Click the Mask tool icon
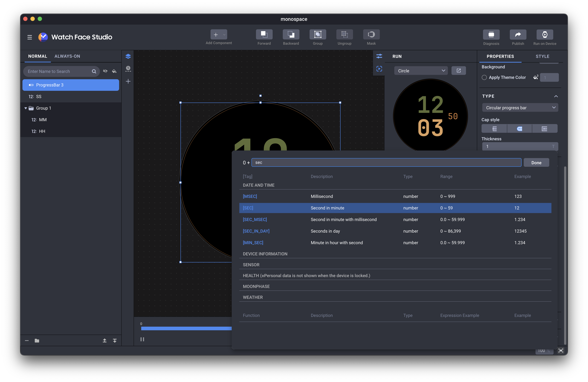Screen dimensions: 588x382 coord(371,35)
